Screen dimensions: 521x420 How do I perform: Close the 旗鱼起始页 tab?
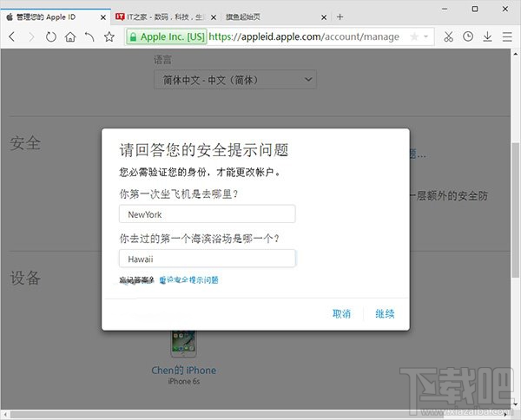pos(324,17)
